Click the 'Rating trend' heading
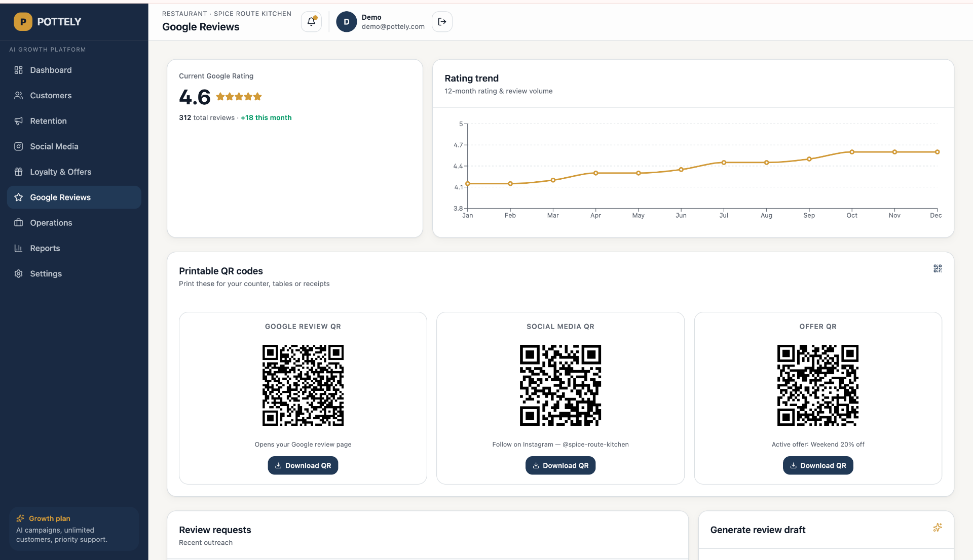Screen dimensions: 973x560 (472, 78)
